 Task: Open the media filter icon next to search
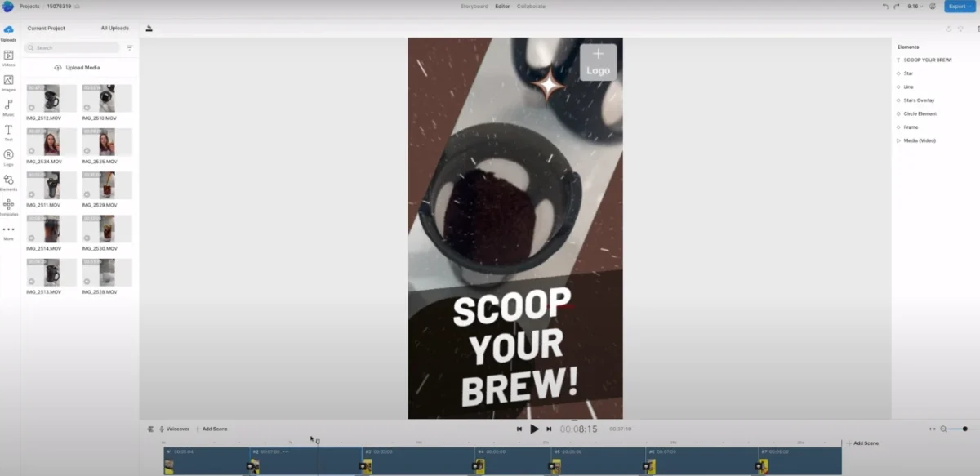coord(129,48)
